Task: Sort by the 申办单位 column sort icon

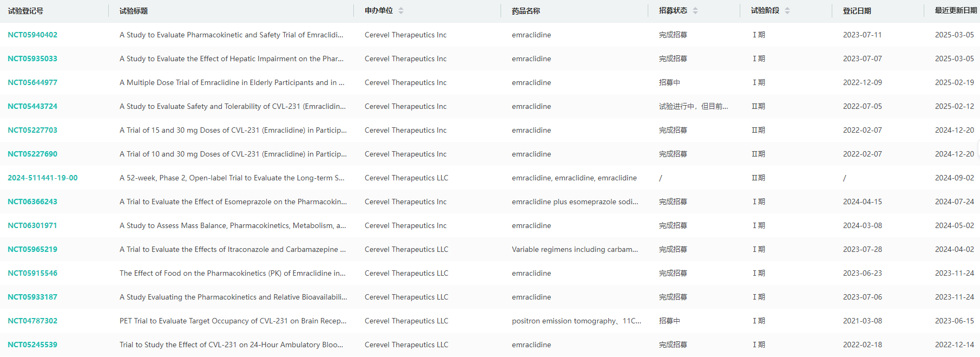Action: click(x=401, y=11)
